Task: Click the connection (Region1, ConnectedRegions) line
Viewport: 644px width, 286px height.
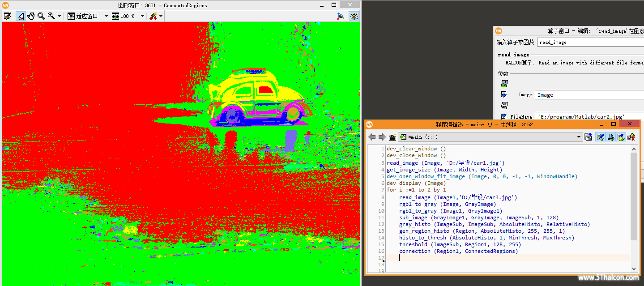Action: pos(458,251)
